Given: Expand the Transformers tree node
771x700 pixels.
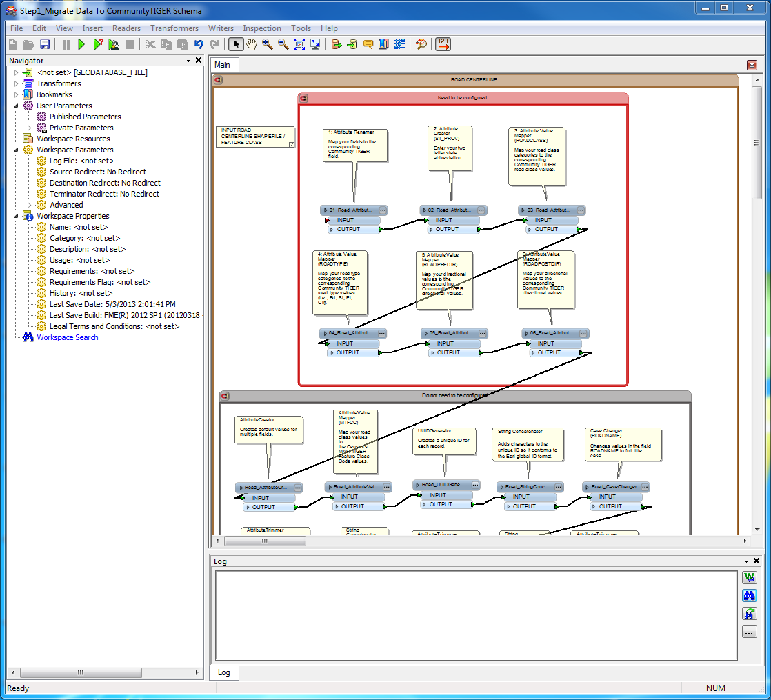Looking at the screenshot, I should pyautogui.click(x=17, y=83).
